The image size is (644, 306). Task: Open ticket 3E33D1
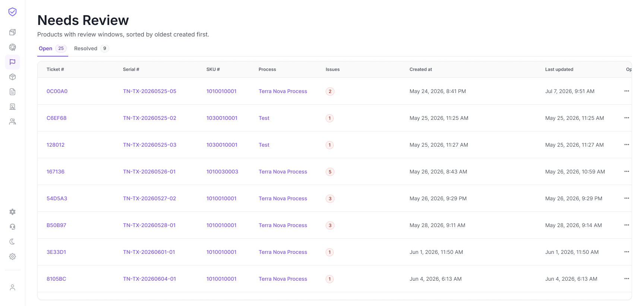(56, 252)
